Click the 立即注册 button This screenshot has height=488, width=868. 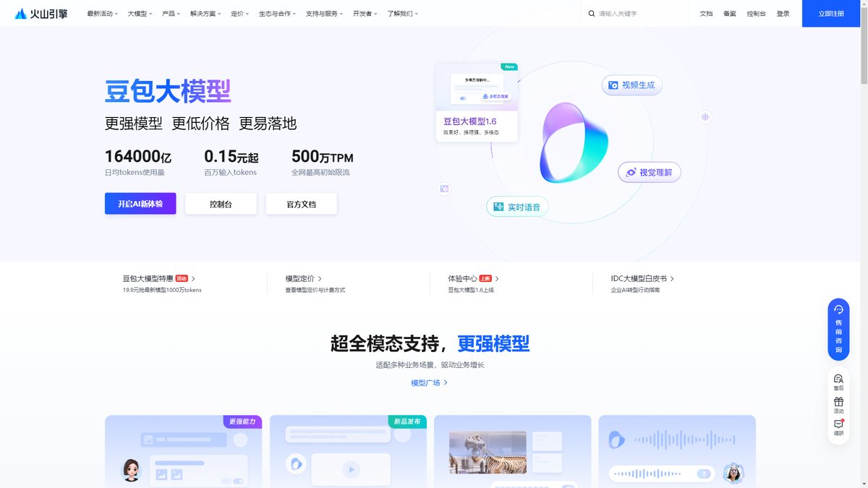831,14
